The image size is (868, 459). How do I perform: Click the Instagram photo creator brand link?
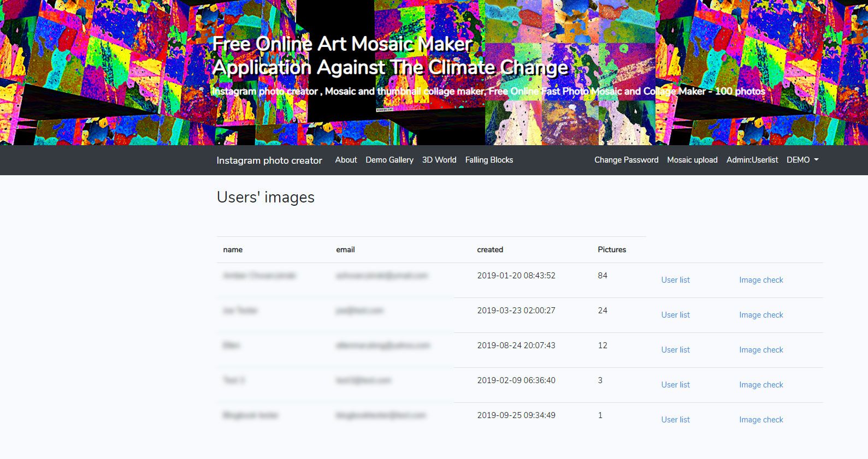(269, 160)
